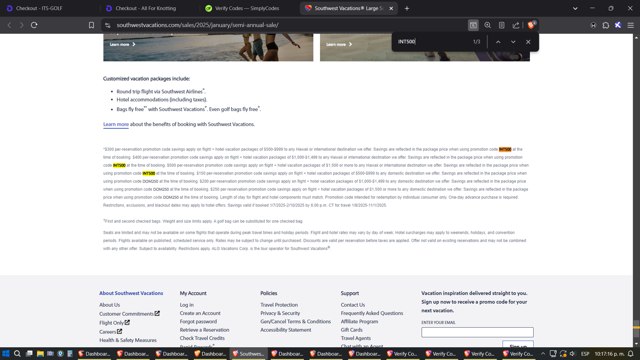Open Travel Protection policy link

point(279,305)
